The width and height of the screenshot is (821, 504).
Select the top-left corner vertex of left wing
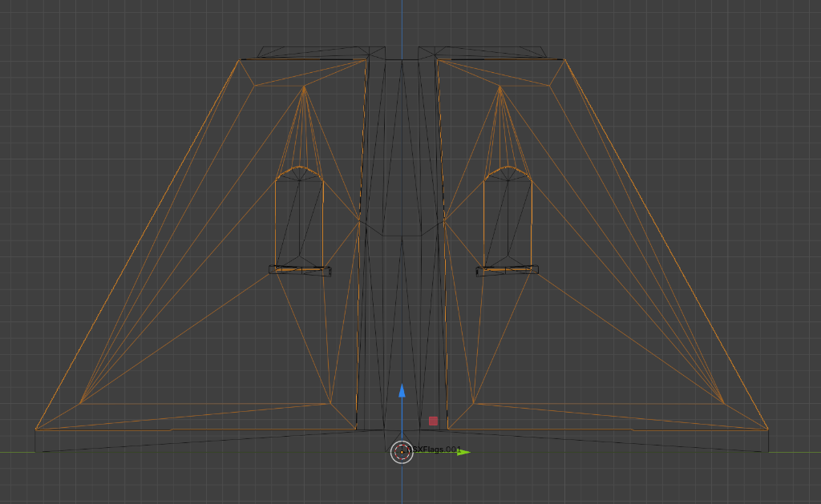[240, 59]
